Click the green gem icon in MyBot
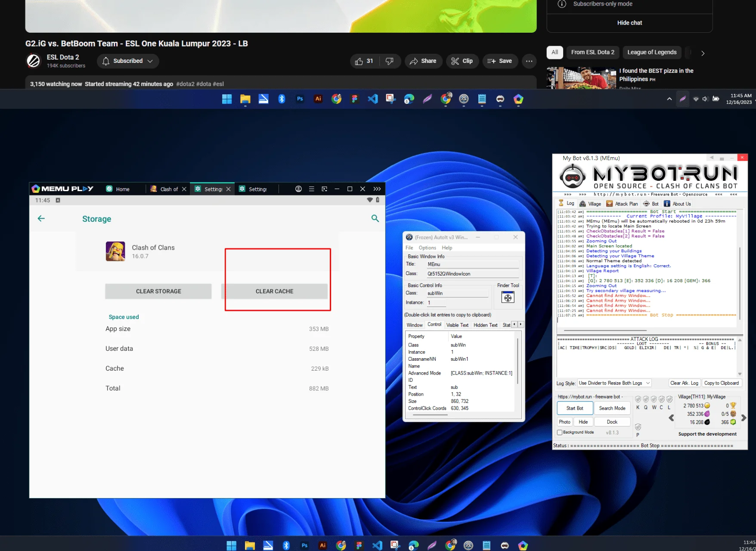The image size is (756, 551). point(733,422)
